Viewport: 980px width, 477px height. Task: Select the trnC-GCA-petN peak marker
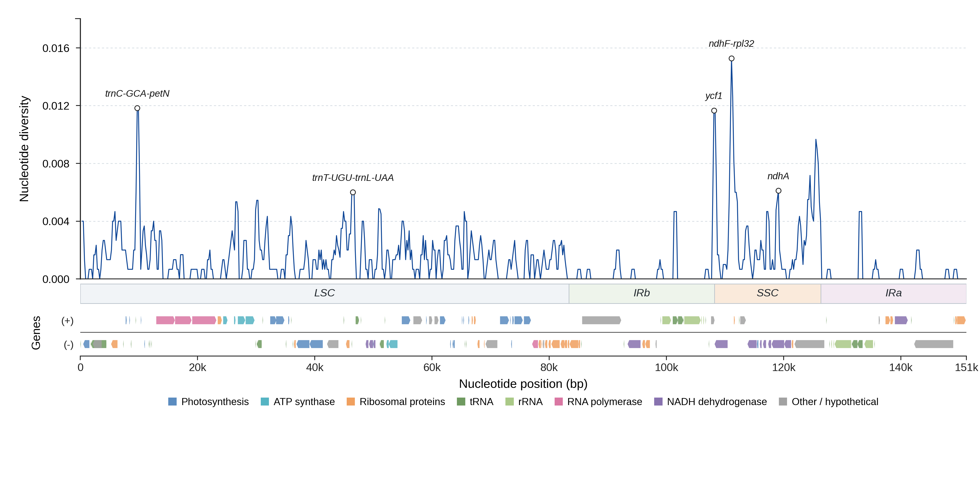137,108
